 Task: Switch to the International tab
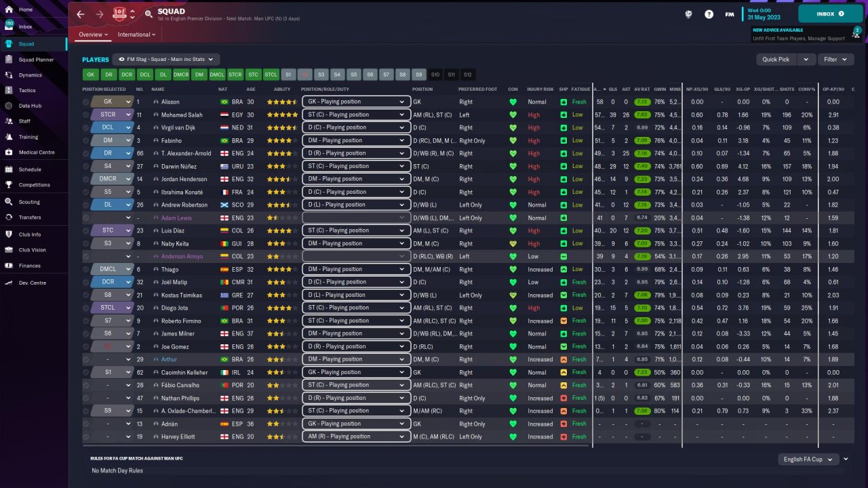coord(137,35)
